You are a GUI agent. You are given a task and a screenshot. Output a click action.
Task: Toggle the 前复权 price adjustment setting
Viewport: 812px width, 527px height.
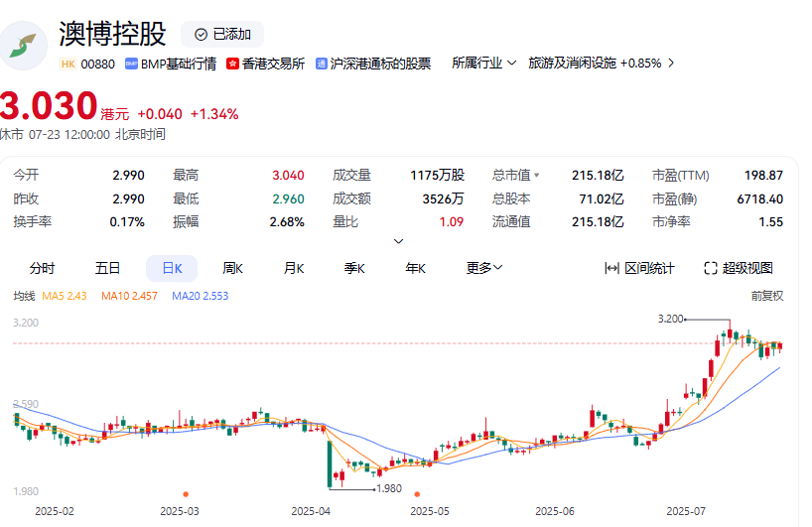(x=767, y=296)
